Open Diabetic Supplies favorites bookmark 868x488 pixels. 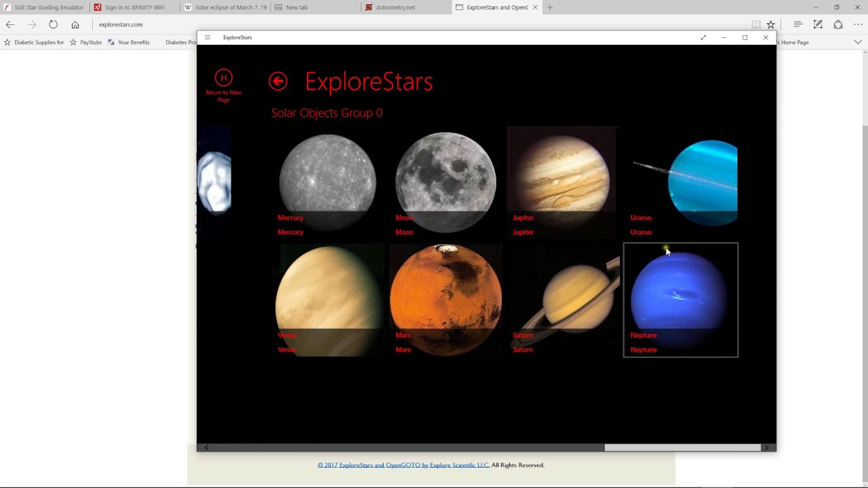point(34,42)
